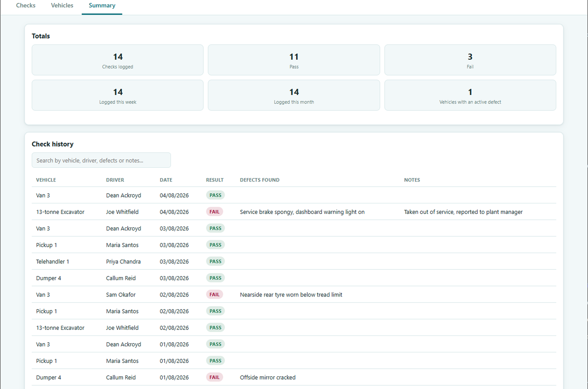
Task: Focus the check history search field
Action: pos(101,160)
